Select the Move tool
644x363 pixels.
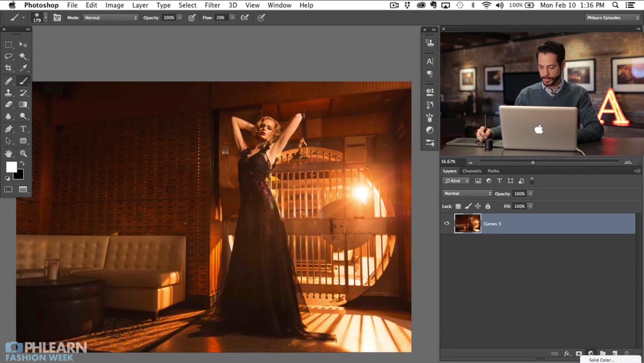(x=23, y=45)
